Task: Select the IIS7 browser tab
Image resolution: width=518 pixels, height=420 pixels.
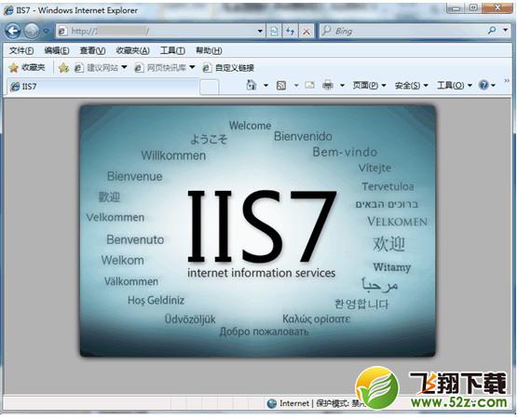Action: point(102,87)
